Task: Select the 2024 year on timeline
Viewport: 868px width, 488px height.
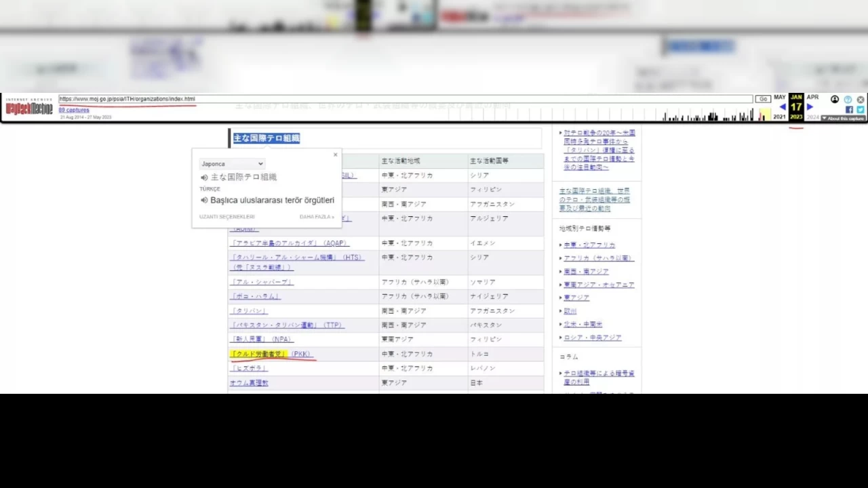Action: pyautogui.click(x=812, y=117)
